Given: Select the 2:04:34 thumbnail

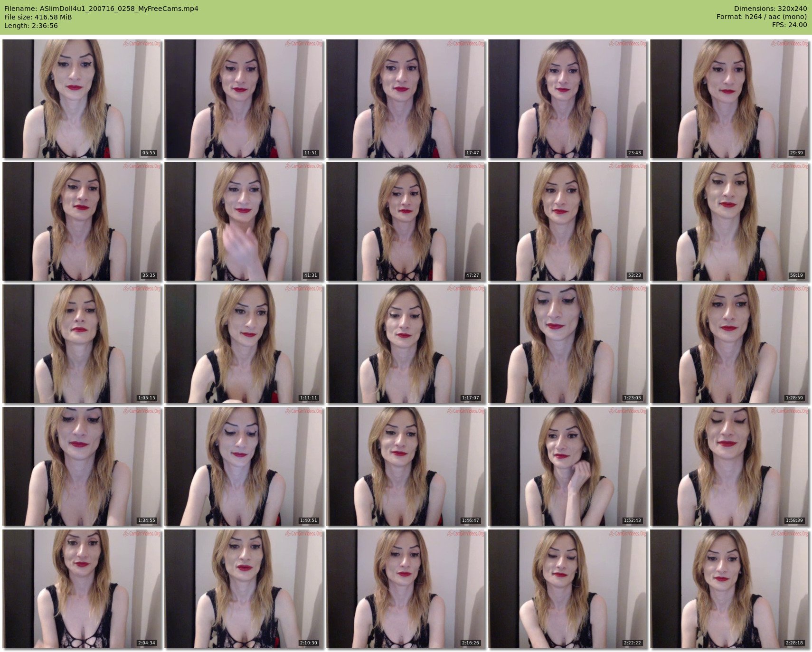Looking at the screenshot, I should point(82,589).
